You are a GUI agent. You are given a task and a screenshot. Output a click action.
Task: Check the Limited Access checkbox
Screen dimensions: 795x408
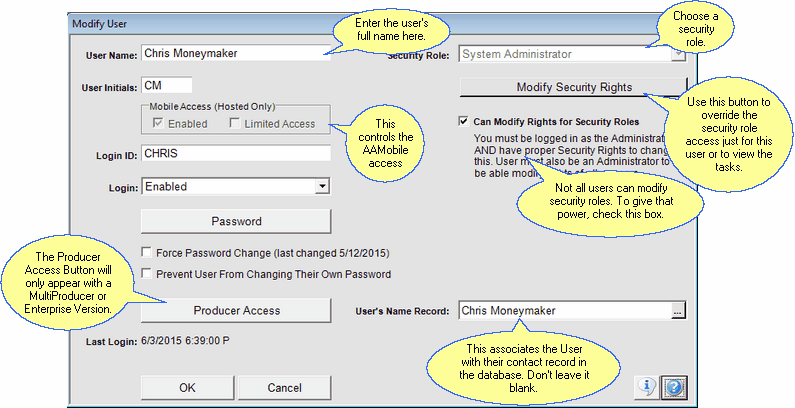(x=235, y=124)
